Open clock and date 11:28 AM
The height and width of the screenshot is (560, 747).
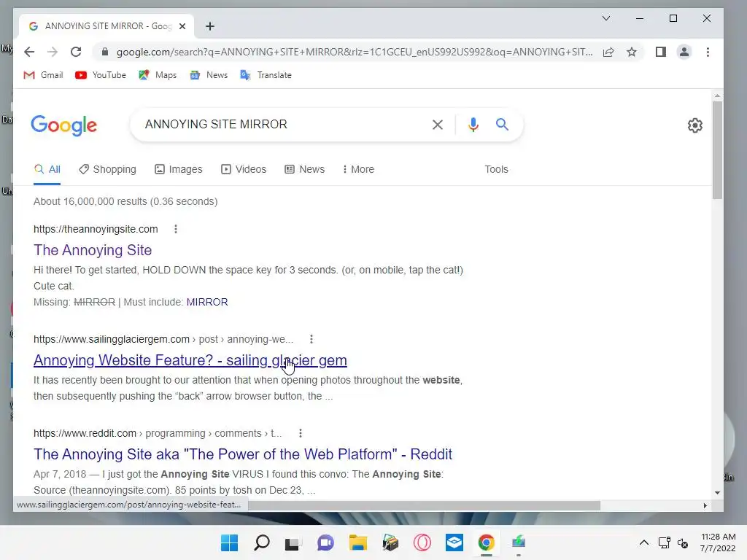tap(718, 542)
